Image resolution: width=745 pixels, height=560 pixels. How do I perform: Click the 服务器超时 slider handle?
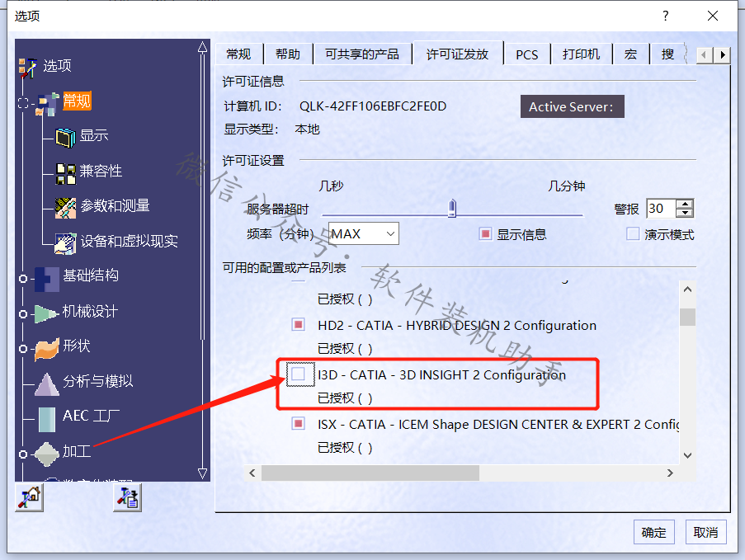(x=452, y=208)
